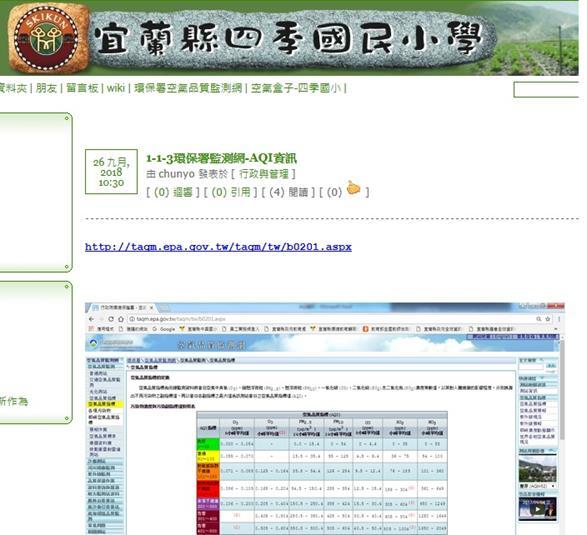Open the (0) 迴響 comments link
This screenshot has height=535, width=587.
173,192
